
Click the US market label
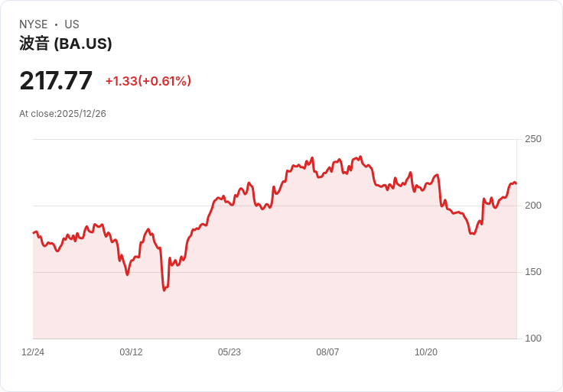coord(72,24)
